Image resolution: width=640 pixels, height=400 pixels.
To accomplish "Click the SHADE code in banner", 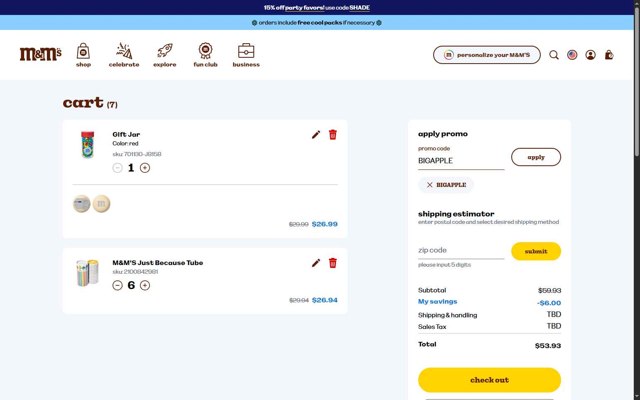I will pyautogui.click(x=360, y=8).
